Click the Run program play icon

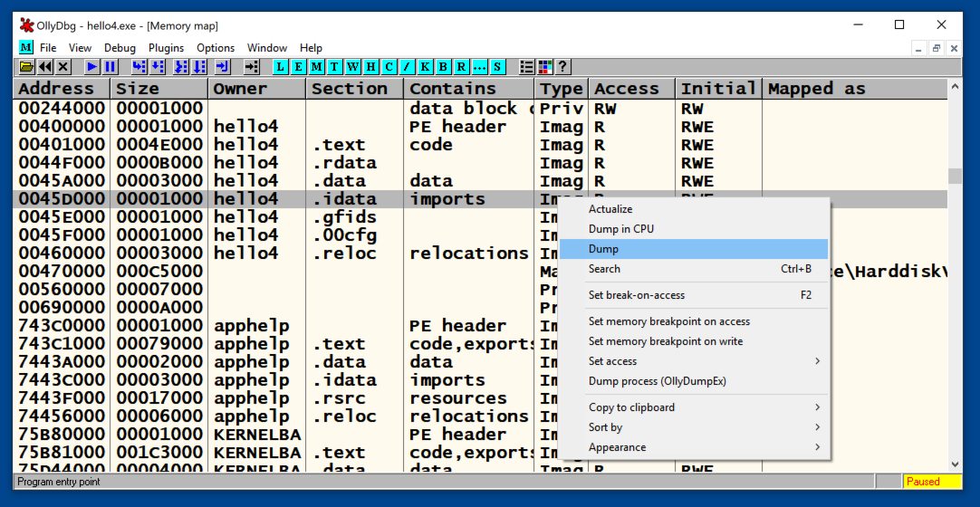pyautogui.click(x=92, y=67)
